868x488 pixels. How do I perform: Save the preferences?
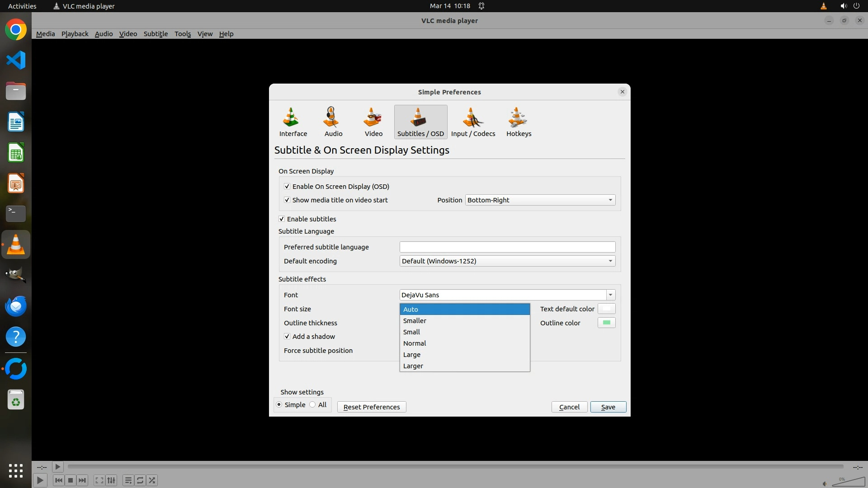[608, 407]
